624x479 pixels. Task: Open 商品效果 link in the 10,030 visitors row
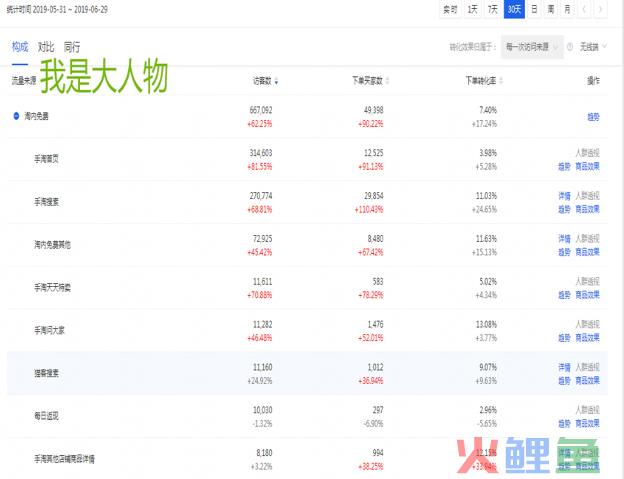[x=587, y=424]
